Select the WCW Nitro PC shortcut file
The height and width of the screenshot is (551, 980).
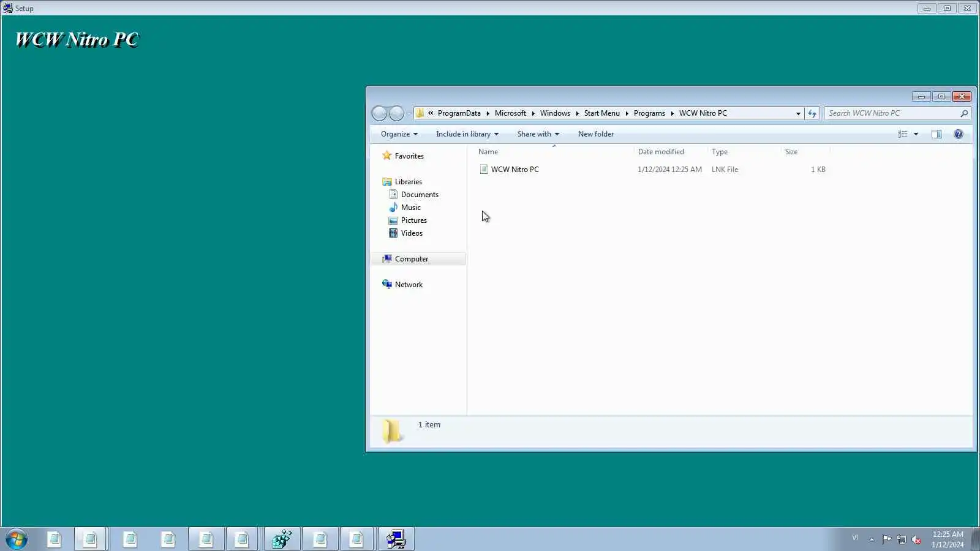(x=515, y=170)
